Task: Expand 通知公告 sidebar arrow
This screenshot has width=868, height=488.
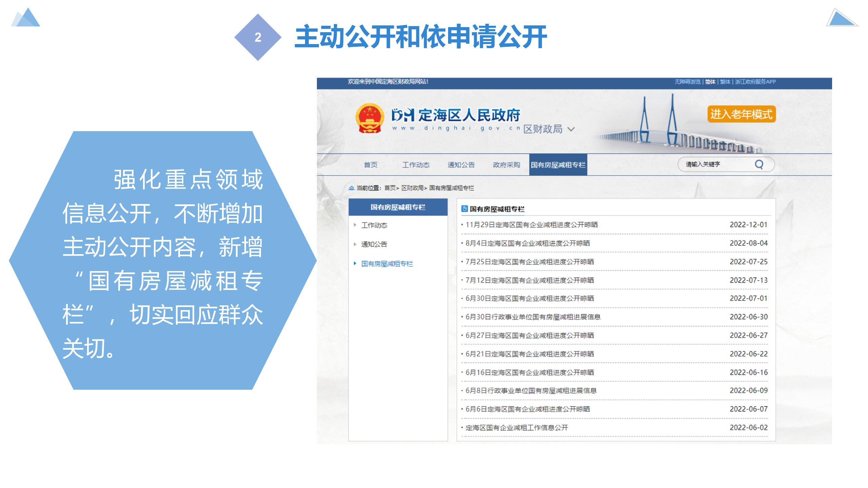Action: 355,244
